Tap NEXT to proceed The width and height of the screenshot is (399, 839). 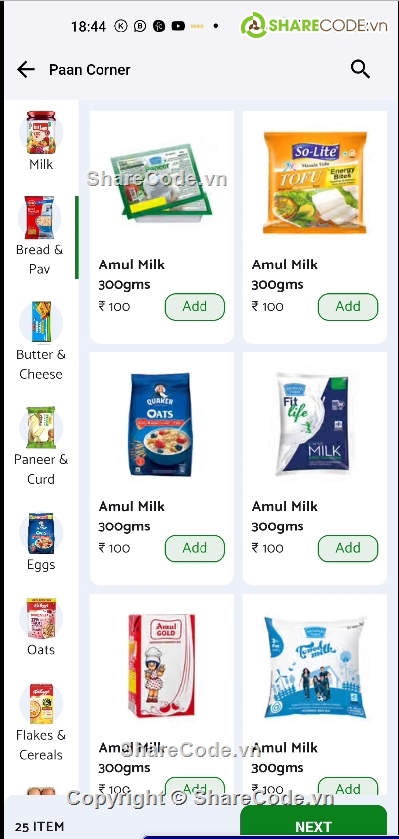pyautogui.click(x=313, y=822)
